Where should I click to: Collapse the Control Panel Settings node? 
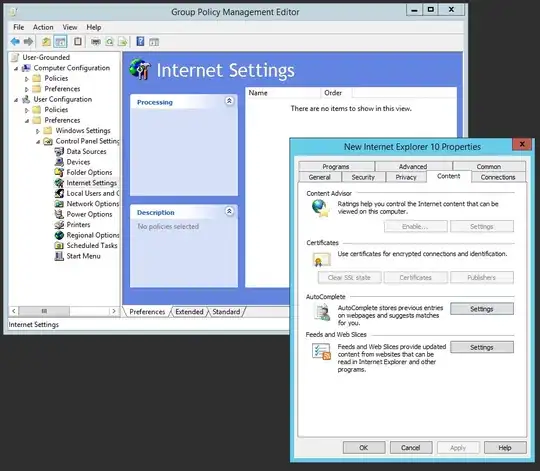[x=38, y=142]
